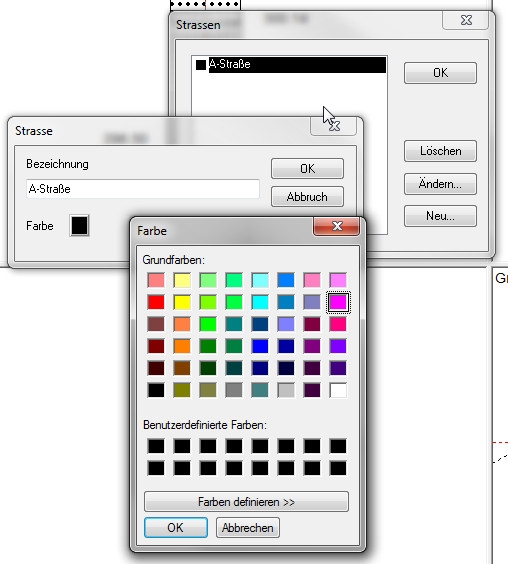
Task: Pick the selected magenta swatch in Grundfarben
Action: [338, 302]
